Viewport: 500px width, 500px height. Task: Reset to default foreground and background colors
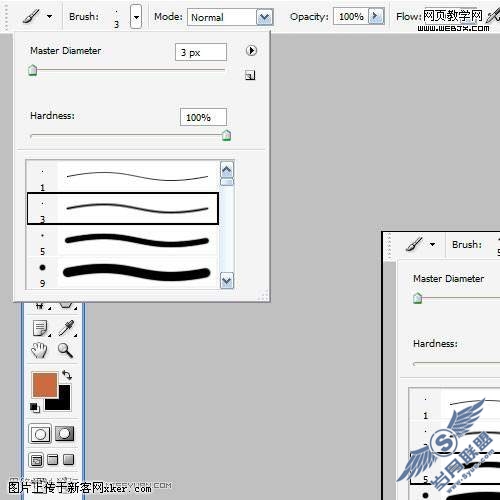(x=35, y=407)
